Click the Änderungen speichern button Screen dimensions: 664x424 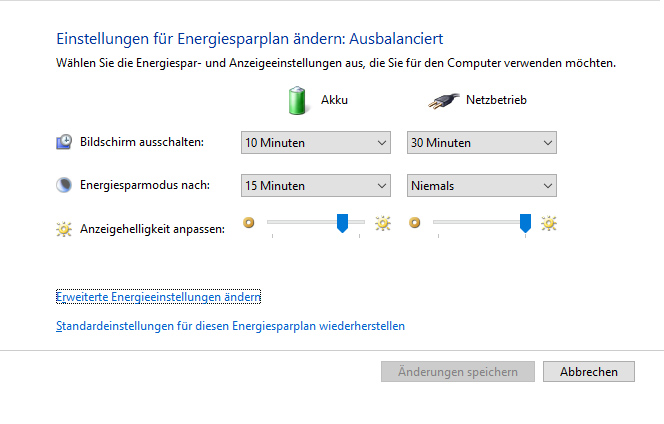tap(458, 372)
